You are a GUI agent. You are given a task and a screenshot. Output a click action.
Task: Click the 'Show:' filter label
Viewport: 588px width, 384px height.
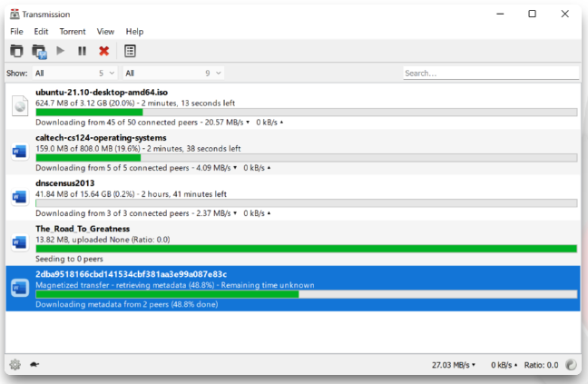pyautogui.click(x=17, y=74)
